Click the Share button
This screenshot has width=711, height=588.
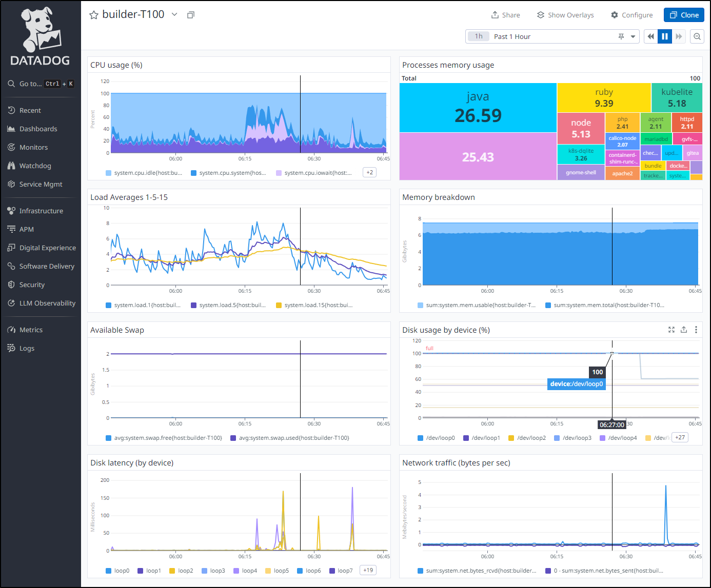tap(506, 15)
